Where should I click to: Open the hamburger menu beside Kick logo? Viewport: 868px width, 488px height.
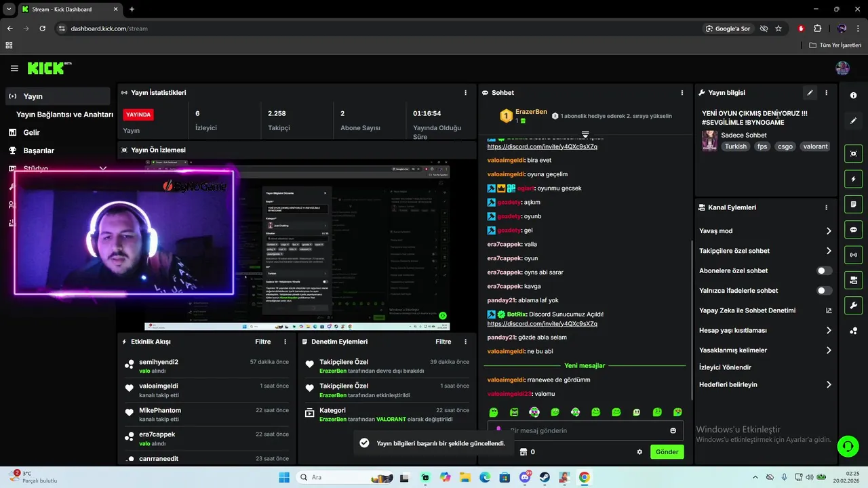[x=14, y=68]
